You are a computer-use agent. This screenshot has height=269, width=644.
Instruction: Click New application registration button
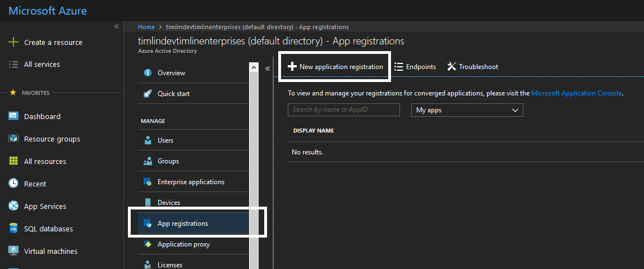(335, 67)
